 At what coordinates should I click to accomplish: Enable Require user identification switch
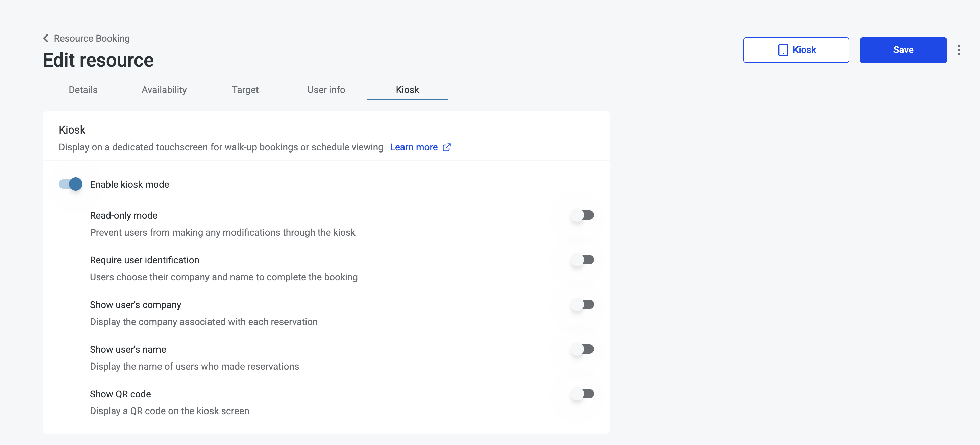click(582, 260)
